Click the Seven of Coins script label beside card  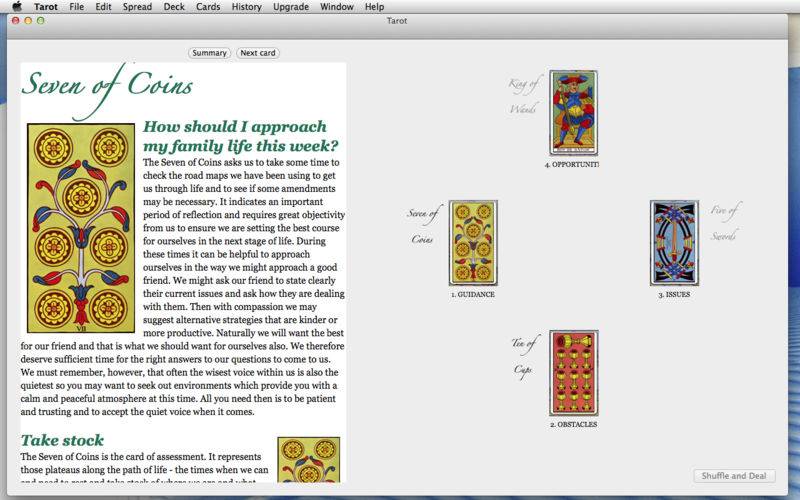pos(423,226)
